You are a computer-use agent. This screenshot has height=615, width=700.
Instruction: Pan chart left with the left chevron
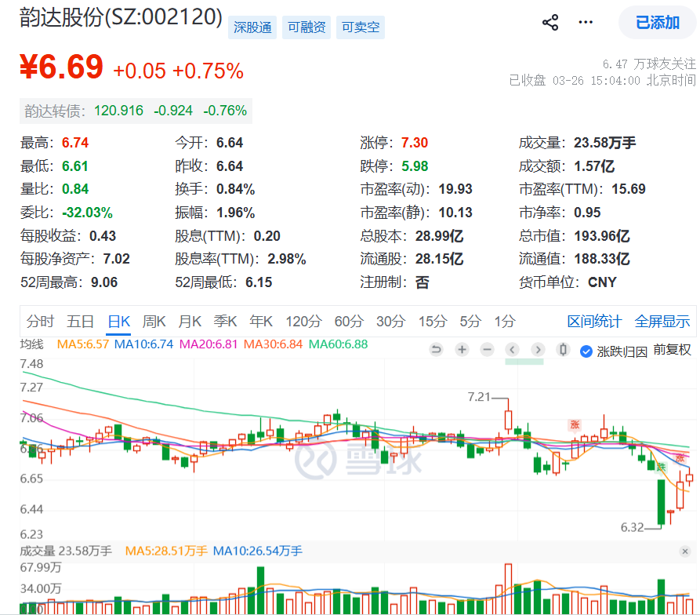(513, 350)
